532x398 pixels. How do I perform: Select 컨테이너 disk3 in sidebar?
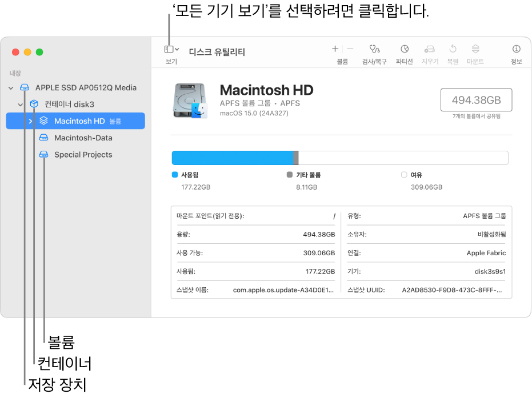70,104
